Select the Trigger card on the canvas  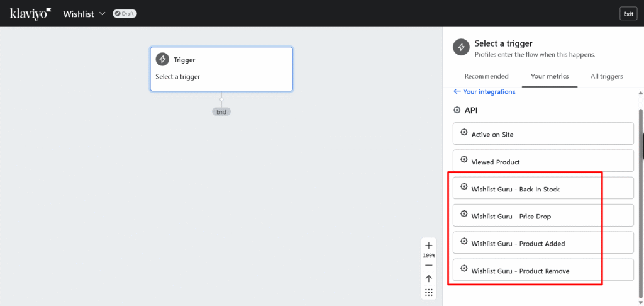pyautogui.click(x=221, y=69)
